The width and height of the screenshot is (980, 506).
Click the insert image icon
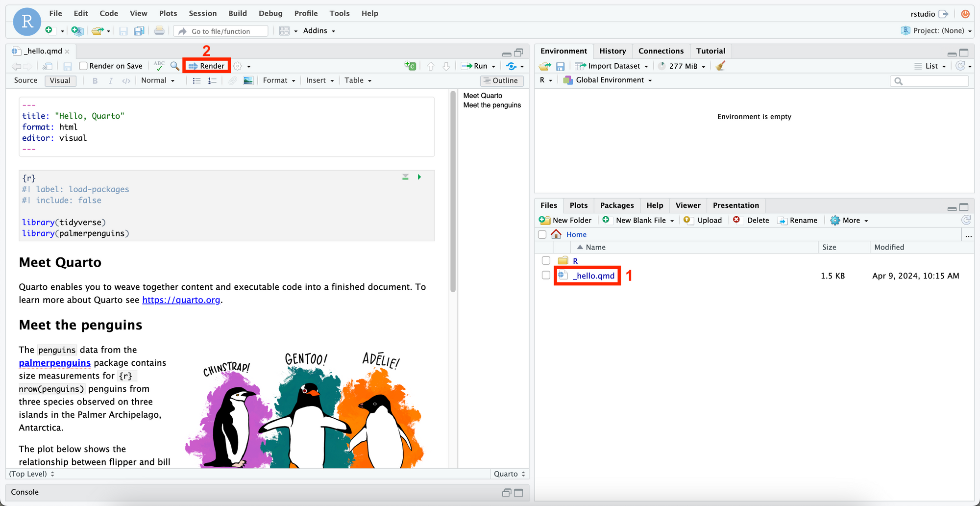coord(248,80)
